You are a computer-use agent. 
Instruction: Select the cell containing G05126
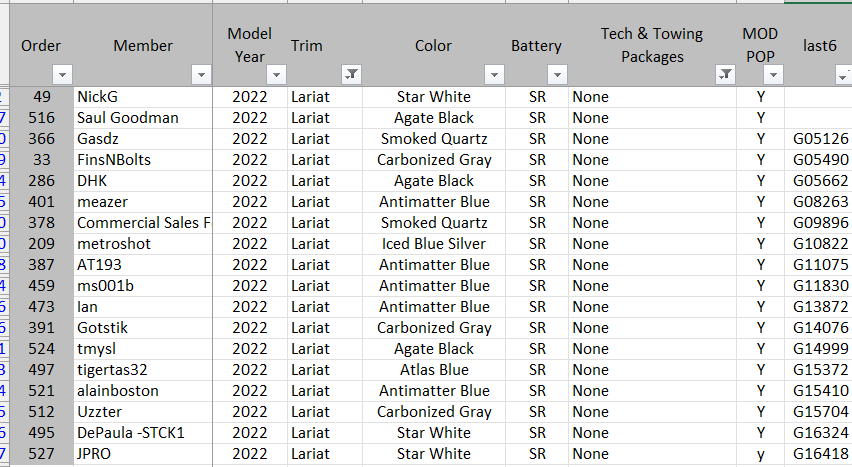coord(818,139)
